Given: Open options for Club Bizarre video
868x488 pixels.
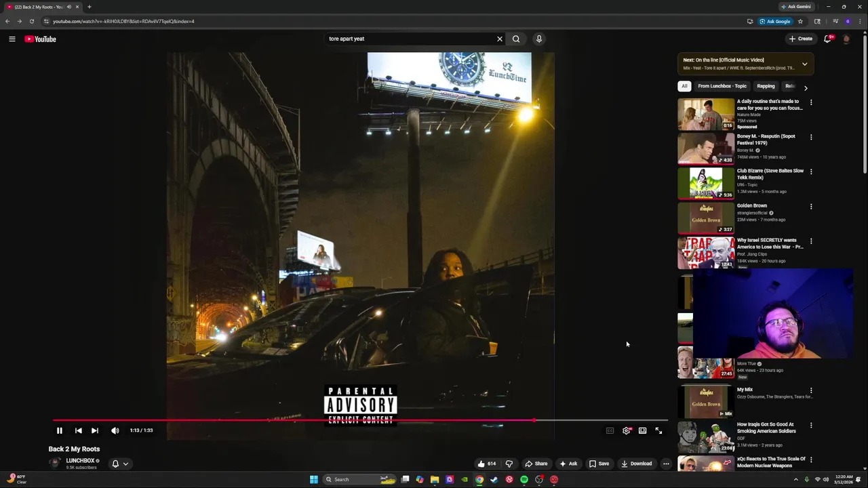Looking at the screenshot, I should pyautogui.click(x=811, y=171).
